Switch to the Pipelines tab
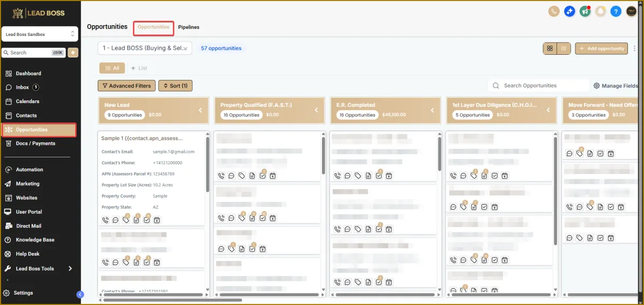The width and height of the screenshot is (644, 305). (x=189, y=27)
